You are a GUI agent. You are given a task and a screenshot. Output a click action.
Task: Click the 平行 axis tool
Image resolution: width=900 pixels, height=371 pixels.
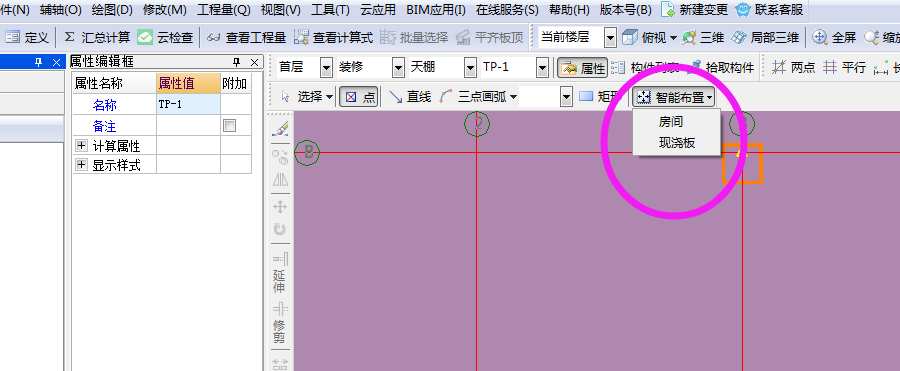pyautogui.click(x=844, y=68)
